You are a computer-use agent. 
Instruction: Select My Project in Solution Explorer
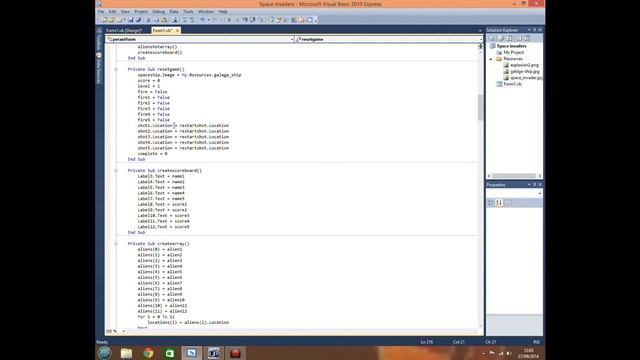pos(513,52)
